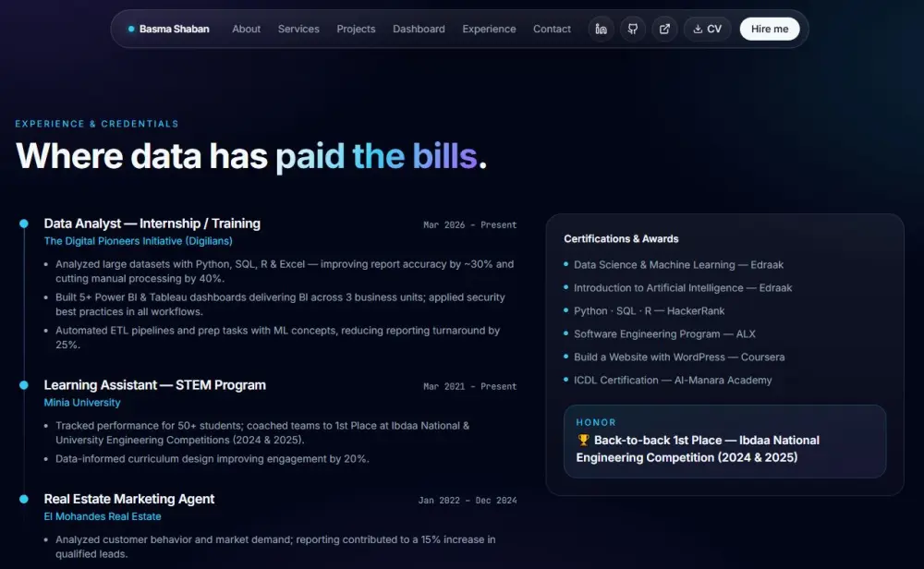Click 'Data Analyst — Internship / Training' heading
This screenshot has width=924, height=569.
pyautogui.click(x=152, y=224)
